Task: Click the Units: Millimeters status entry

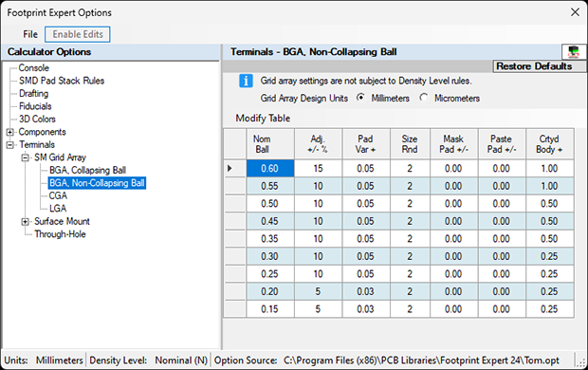Action: coord(44,361)
